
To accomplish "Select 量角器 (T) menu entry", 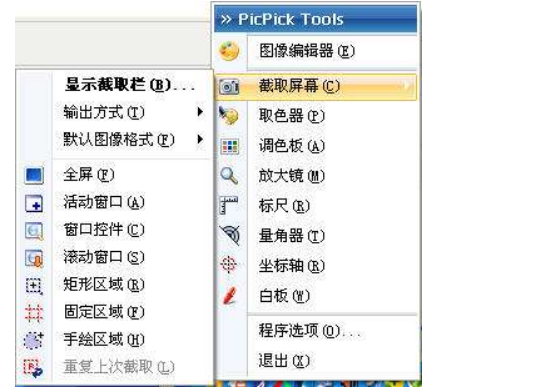I will click(316, 236).
